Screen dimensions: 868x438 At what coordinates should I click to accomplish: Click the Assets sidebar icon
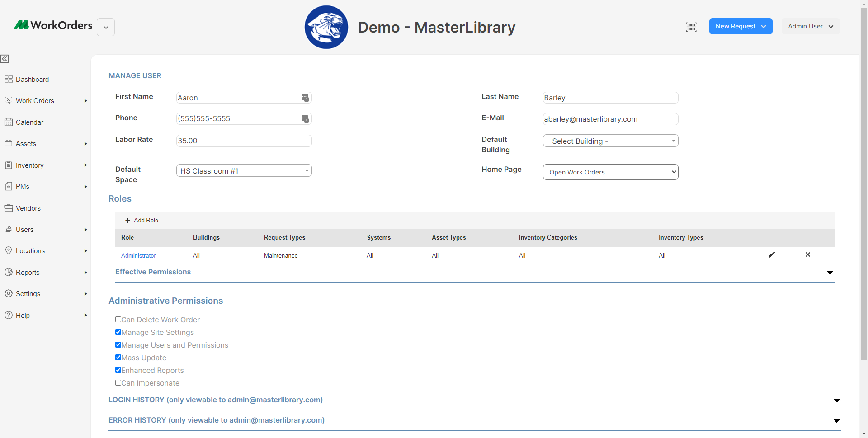pyautogui.click(x=9, y=143)
